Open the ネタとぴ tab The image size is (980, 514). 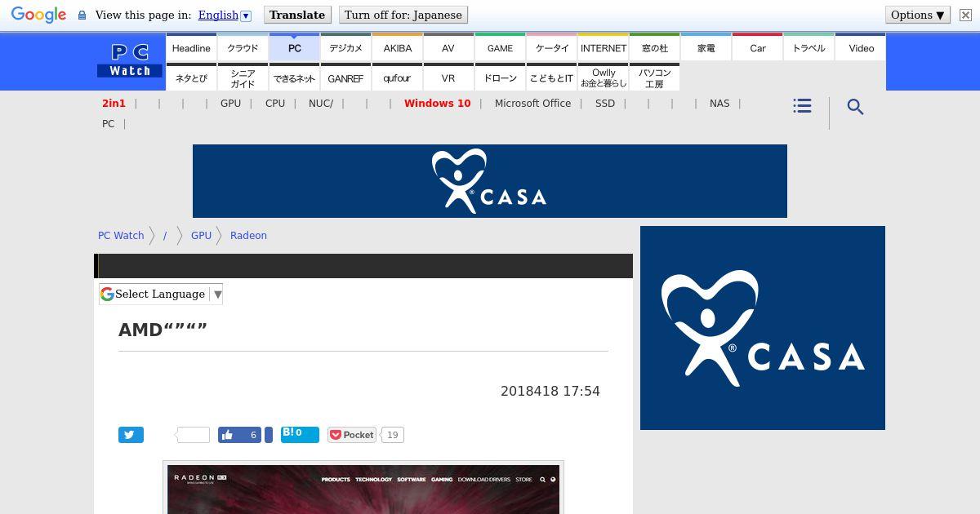(191, 78)
